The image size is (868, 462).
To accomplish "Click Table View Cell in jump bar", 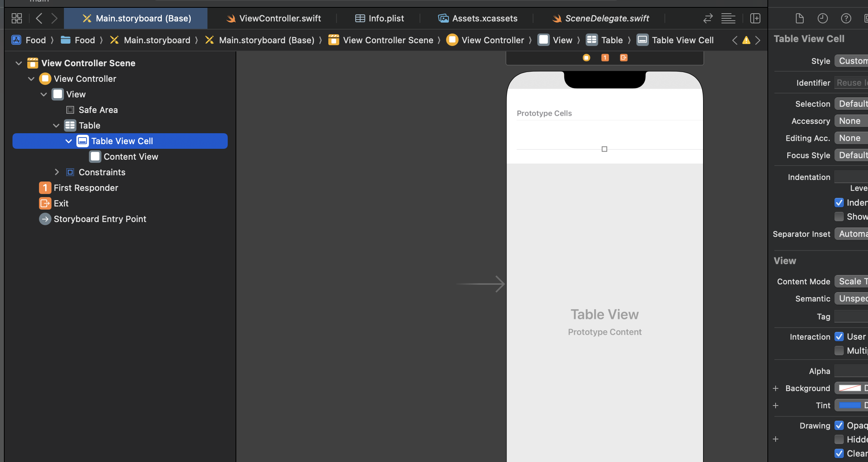I will pyautogui.click(x=675, y=40).
